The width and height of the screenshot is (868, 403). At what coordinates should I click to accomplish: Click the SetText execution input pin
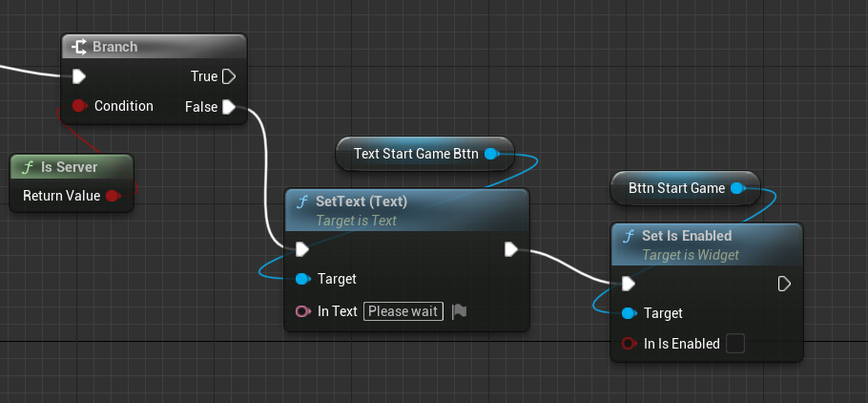(302, 249)
